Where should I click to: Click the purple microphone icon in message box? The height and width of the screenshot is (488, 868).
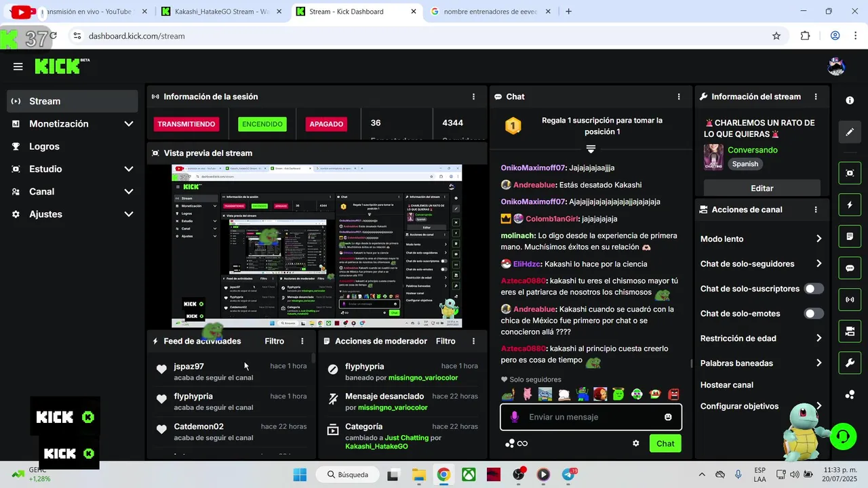(515, 417)
